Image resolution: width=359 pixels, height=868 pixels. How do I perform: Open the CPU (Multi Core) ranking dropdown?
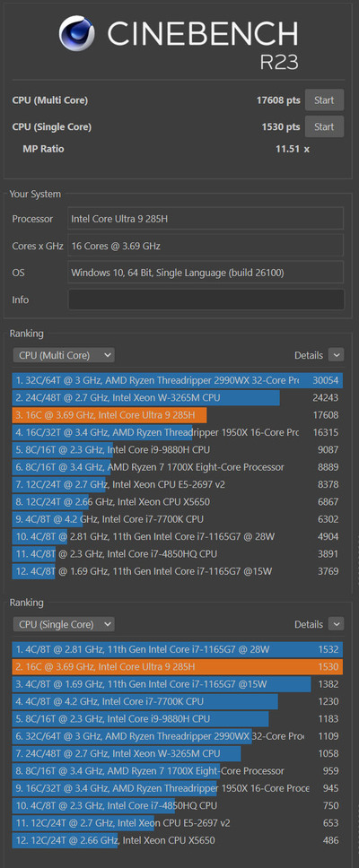tap(64, 355)
